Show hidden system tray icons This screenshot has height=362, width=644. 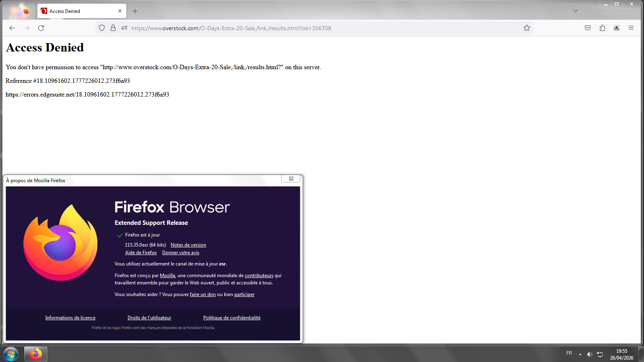(580, 354)
